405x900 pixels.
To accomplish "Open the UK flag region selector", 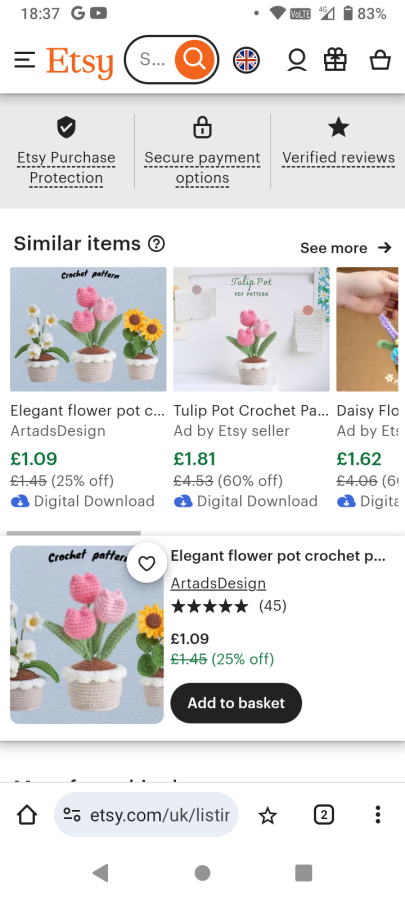I will click(246, 60).
